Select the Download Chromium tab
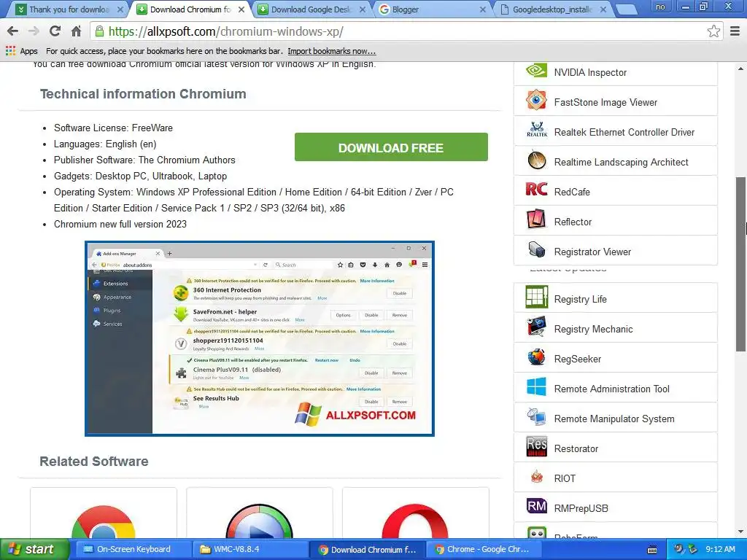The width and height of the screenshot is (747, 560). [190, 9]
